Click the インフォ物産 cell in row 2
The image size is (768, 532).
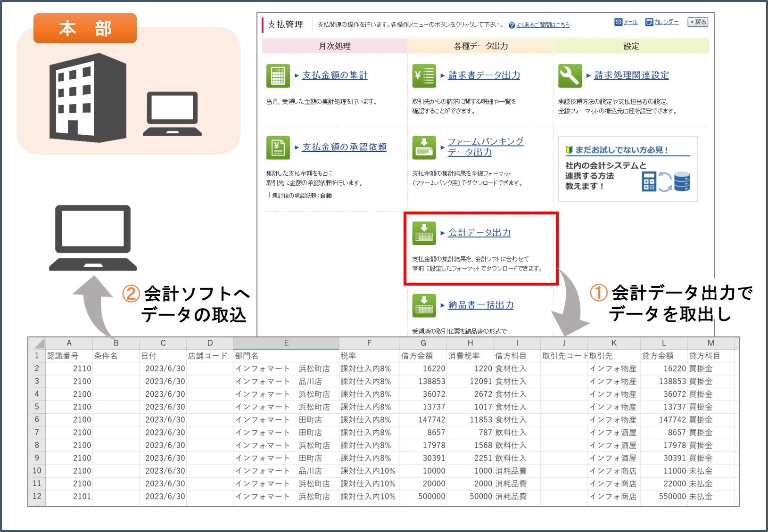(614, 368)
